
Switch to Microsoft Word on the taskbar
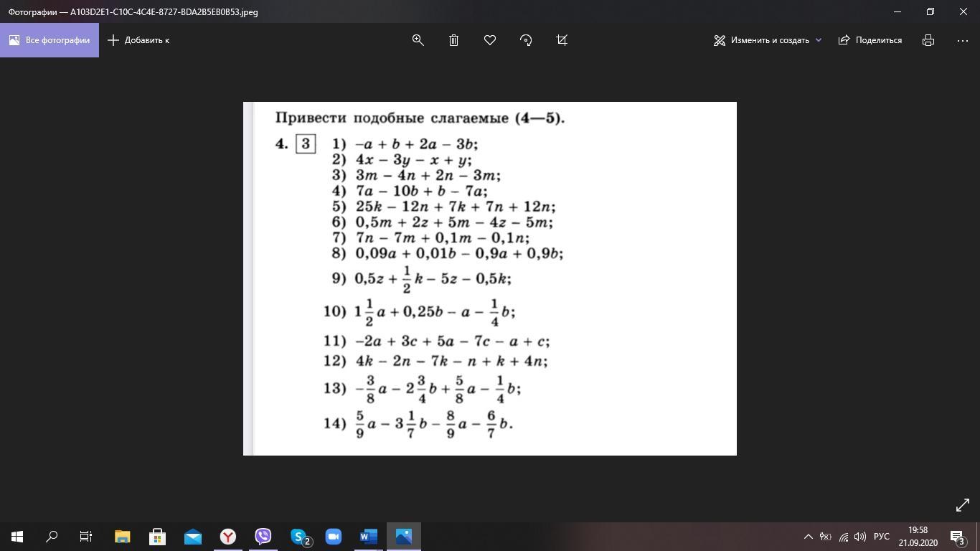pos(369,537)
